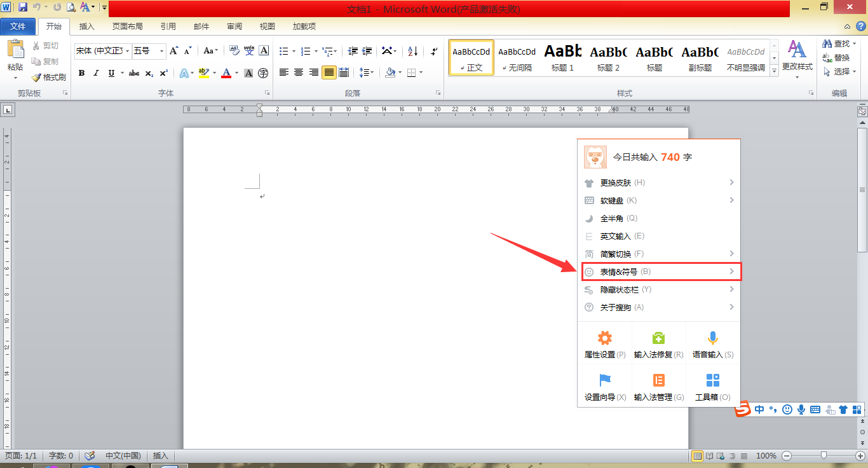Image resolution: width=868 pixels, height=468 pixels.
Task: Open the bullets list dropdown
Action: click(294, 51)
